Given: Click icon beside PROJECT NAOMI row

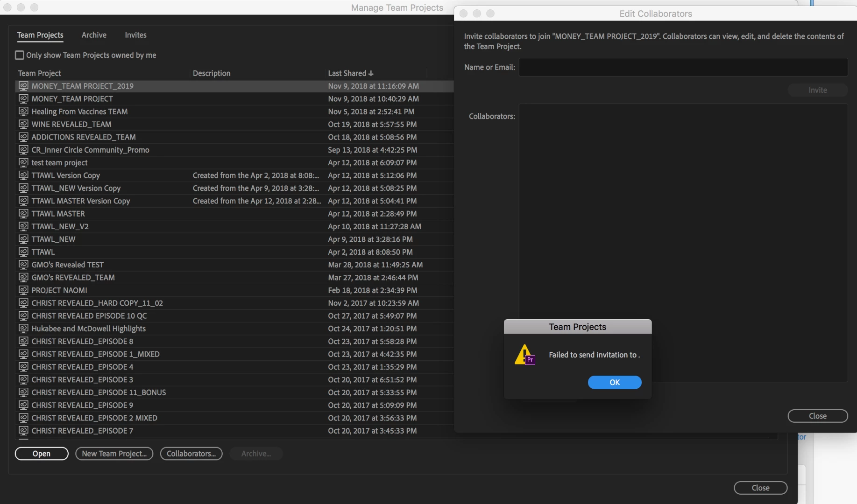Looking at the screenshot, I should point(23,290).
